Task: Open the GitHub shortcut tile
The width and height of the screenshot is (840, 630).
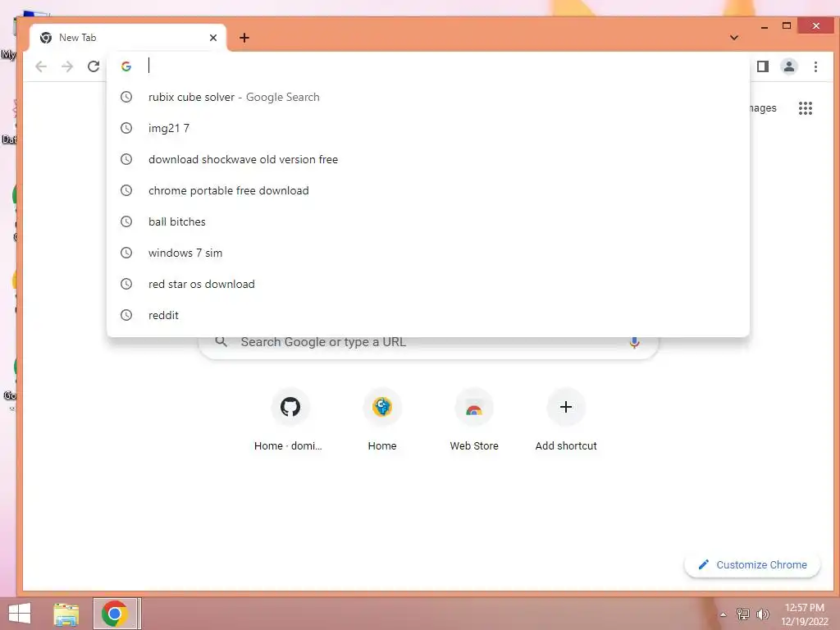Action: click(x=290, y=419)
